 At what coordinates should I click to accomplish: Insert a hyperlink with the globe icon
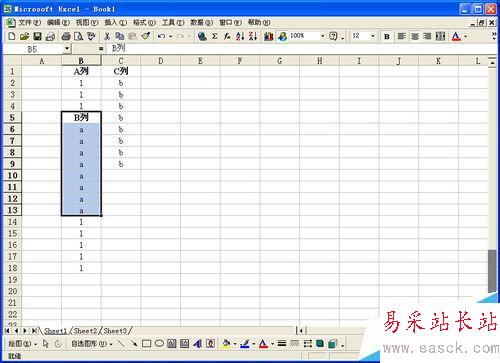pyautogui.click(x=202, y=36)
